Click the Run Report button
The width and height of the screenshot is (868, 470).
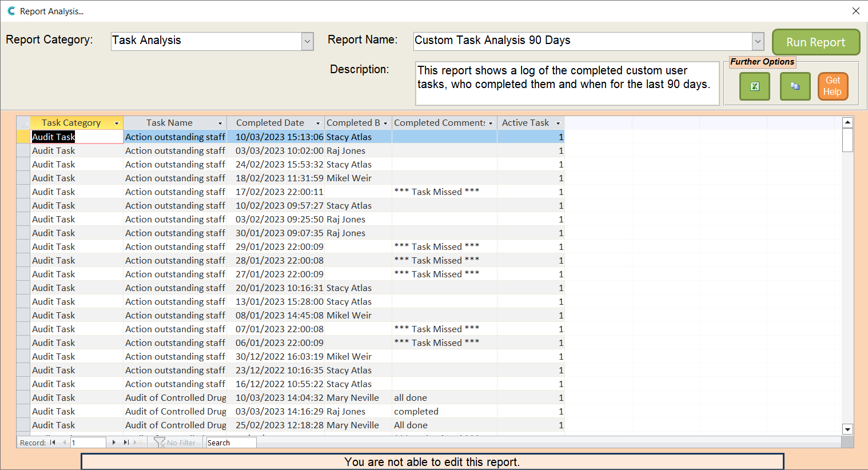click(816, 42)
